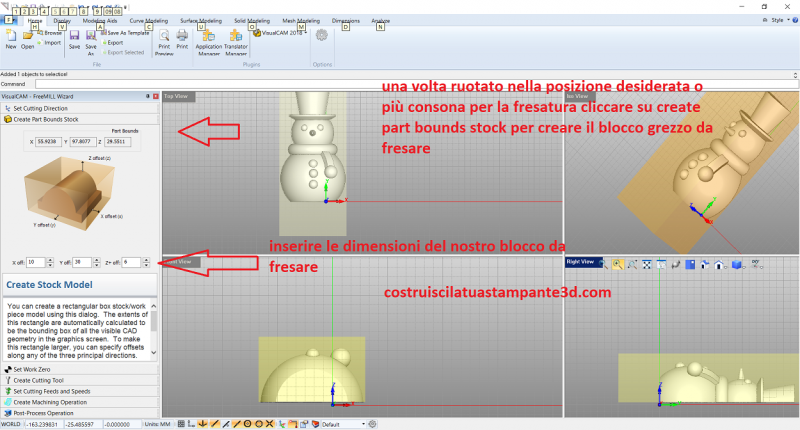
Task: Toggle the intersection X snap icon
Action: click(270, 424)
